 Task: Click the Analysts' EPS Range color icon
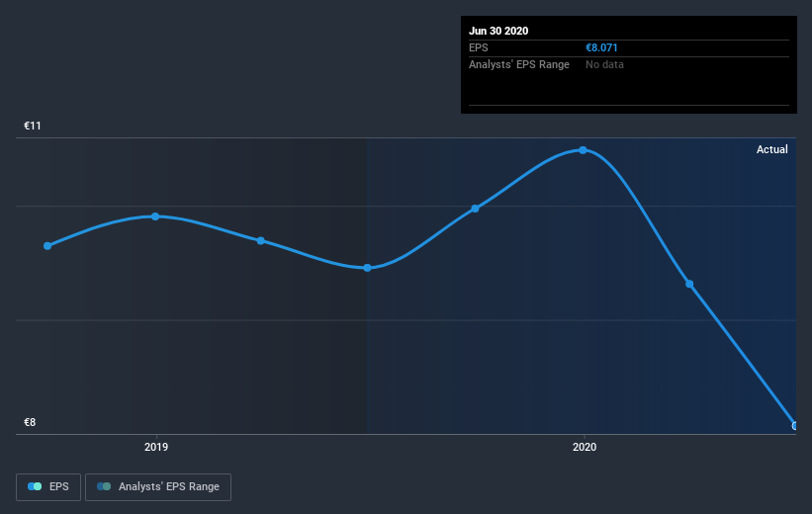104,486
